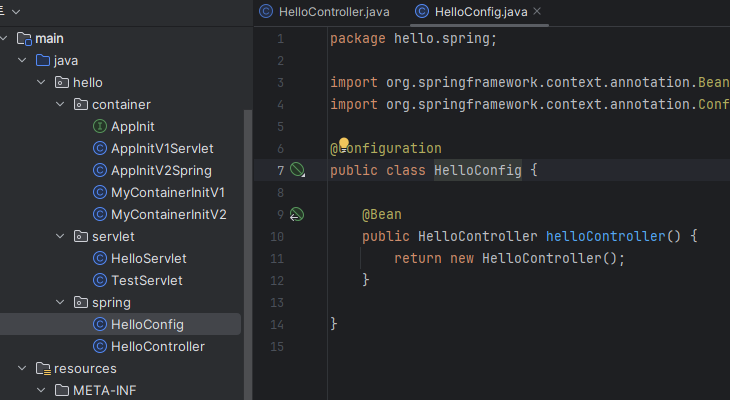Screen dimensions: 730x400
Task: Click the bean navigation gutter icon on line 9
Action: coord(297,215)
